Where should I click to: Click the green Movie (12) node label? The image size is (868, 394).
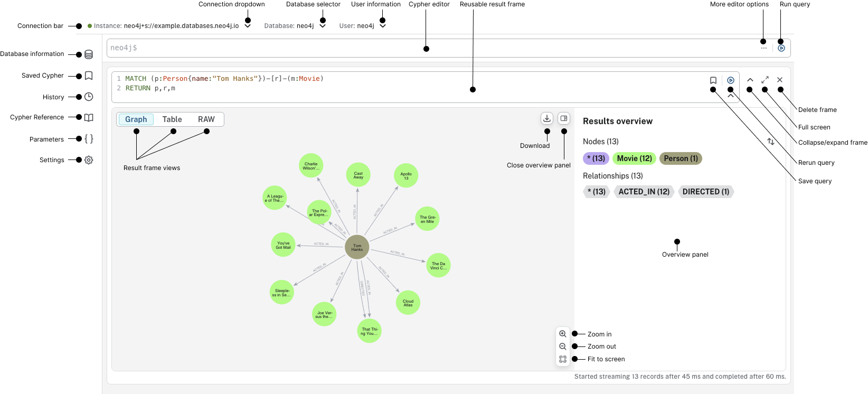(x=634, y=158)
